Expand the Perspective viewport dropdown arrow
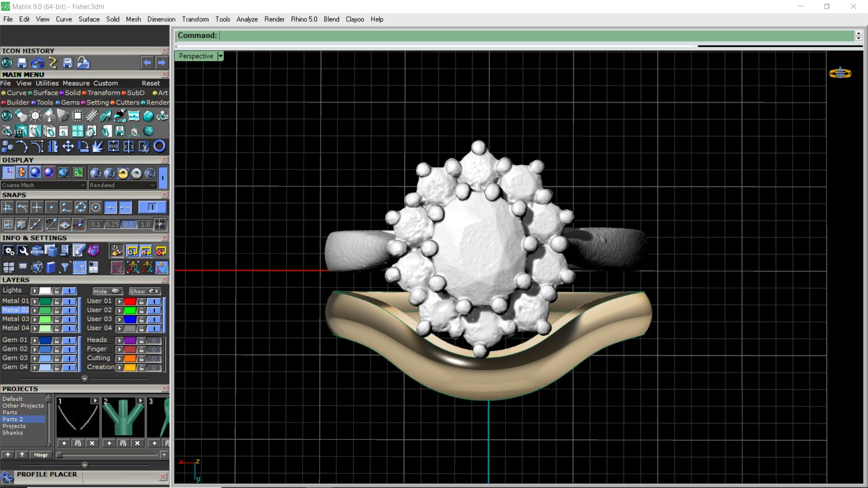Viewport: 868px width, 488px height. [x=220, y=56]
